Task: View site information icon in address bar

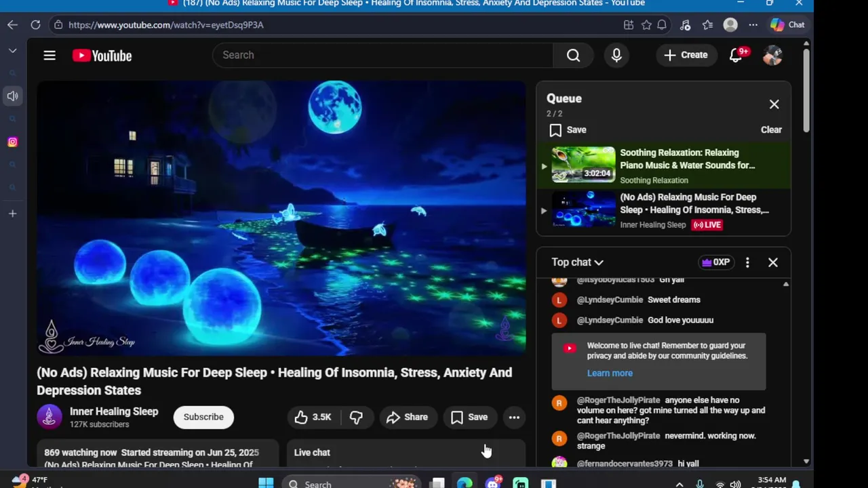Action: 58,24
